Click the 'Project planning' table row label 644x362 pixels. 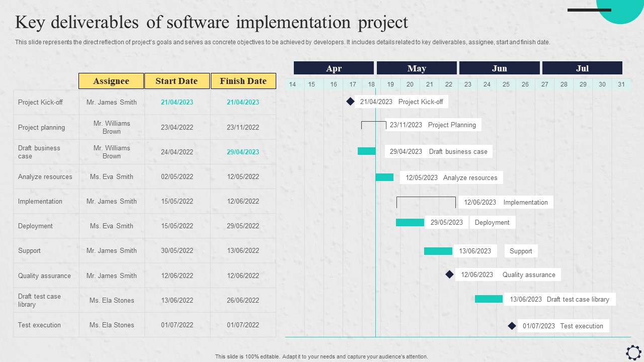(41, 127)
